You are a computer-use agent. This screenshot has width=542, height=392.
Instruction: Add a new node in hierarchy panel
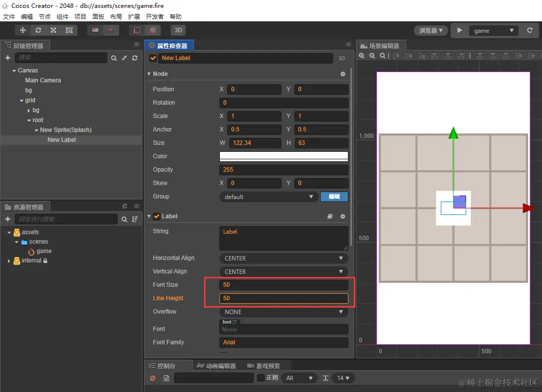[x=7, y=58]
